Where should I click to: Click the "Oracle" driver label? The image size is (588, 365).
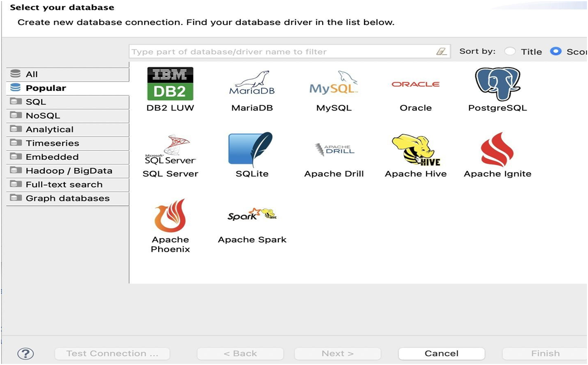pyautogui.click(x=416, y=108)
